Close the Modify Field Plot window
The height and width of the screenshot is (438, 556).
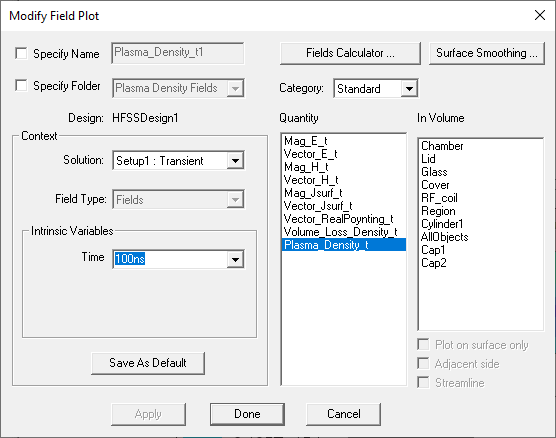coord(540,15)
